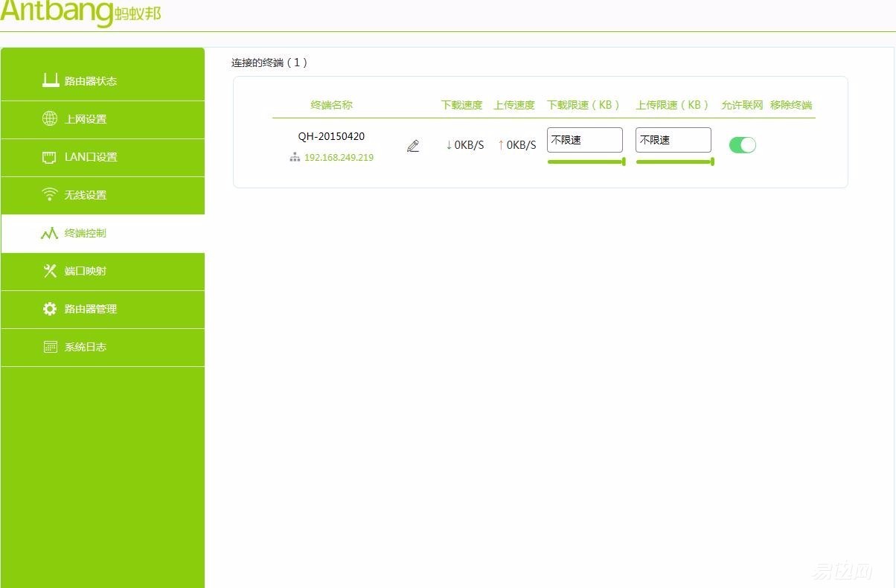Click the 上传限速 input field
This screenshot has height=588, width=896.
(x=673, y=140)
